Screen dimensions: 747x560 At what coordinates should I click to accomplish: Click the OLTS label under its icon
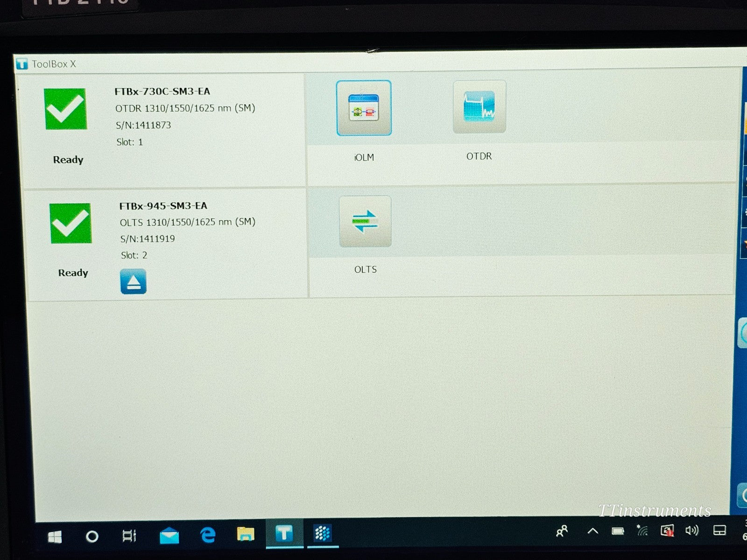[366, 270]
